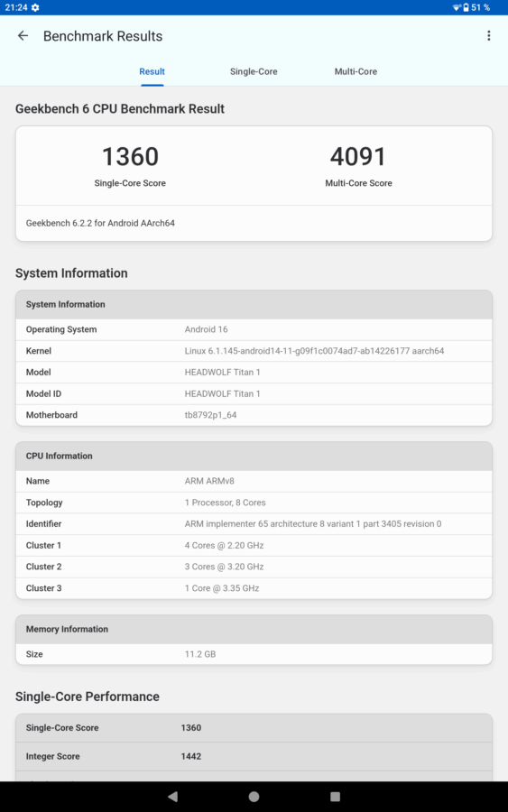Switch to the Multi-Core tab
Image resolution: width=508 pixels, height=812 pixels.
tap(356, 71)
